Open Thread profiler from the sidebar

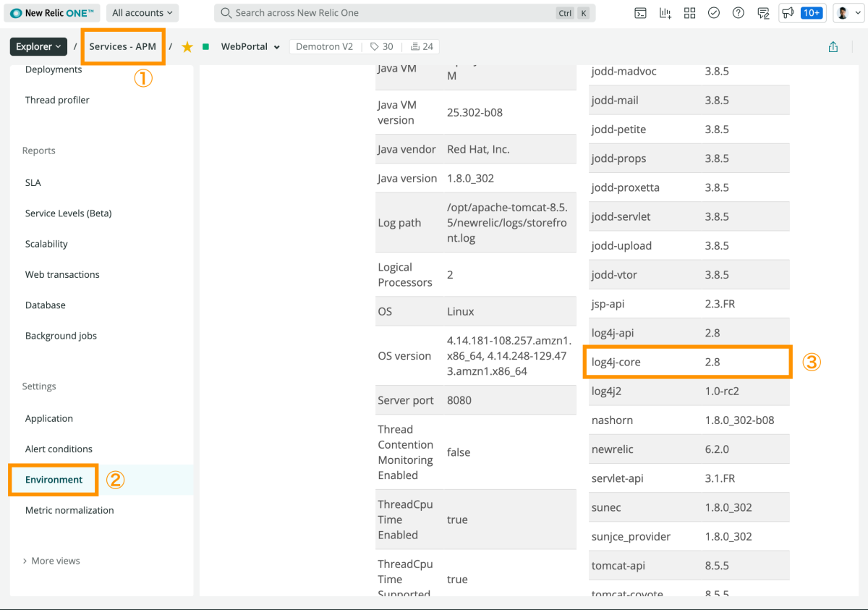57,100
